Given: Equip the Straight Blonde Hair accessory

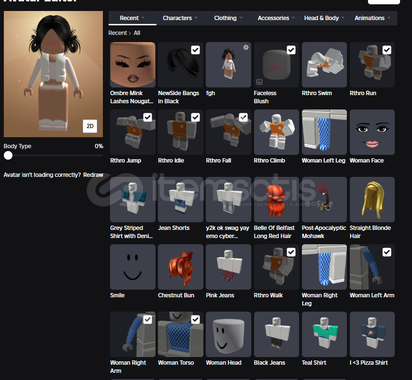Looking at the screenshot, I should (372, 199).
